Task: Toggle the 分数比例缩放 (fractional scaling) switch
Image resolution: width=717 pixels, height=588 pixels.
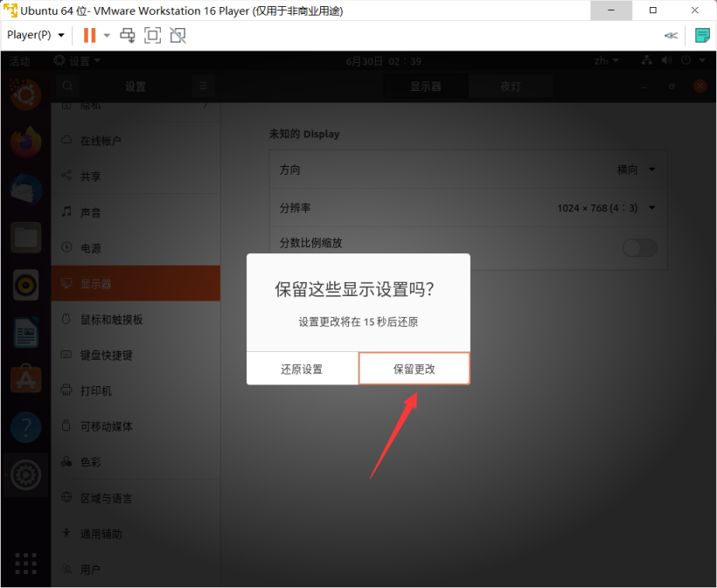Action: point(639,248)
